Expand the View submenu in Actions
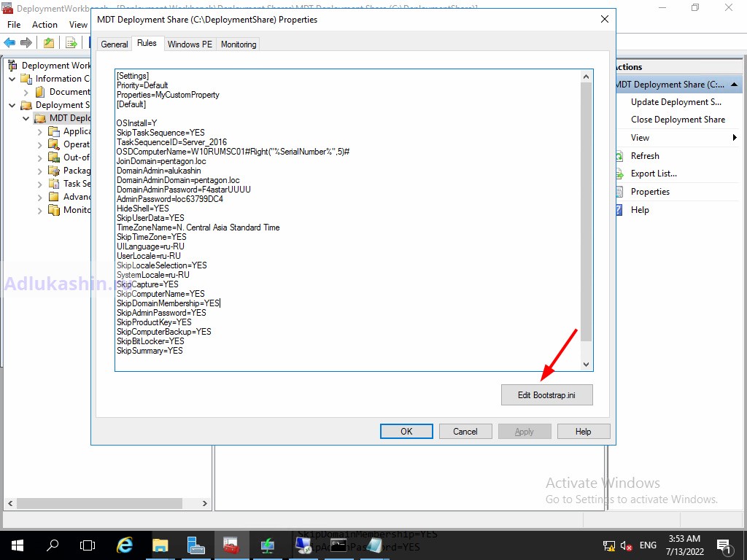The image size is (747, 560). [x=735, y=138]
